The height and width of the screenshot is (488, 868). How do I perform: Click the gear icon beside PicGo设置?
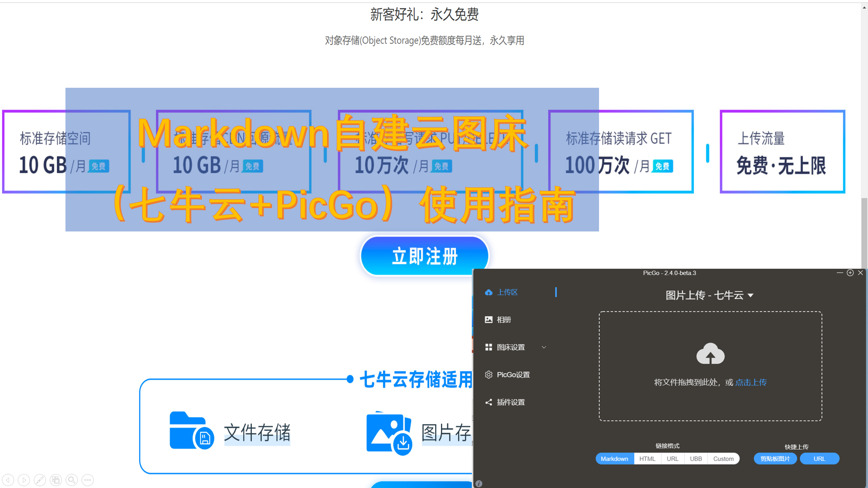click(488, 374)
